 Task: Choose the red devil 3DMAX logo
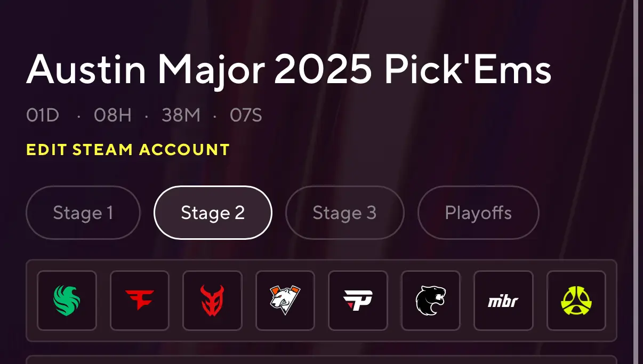(212, 301)
